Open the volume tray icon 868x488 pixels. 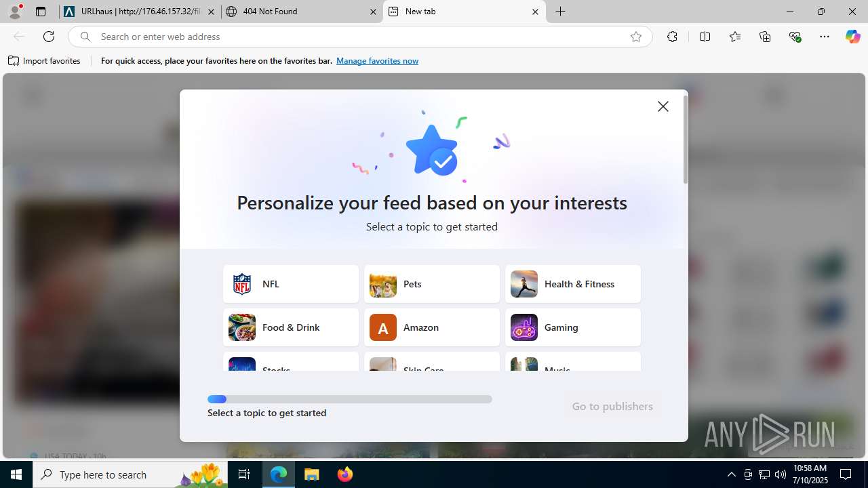(x=781, y=474)
